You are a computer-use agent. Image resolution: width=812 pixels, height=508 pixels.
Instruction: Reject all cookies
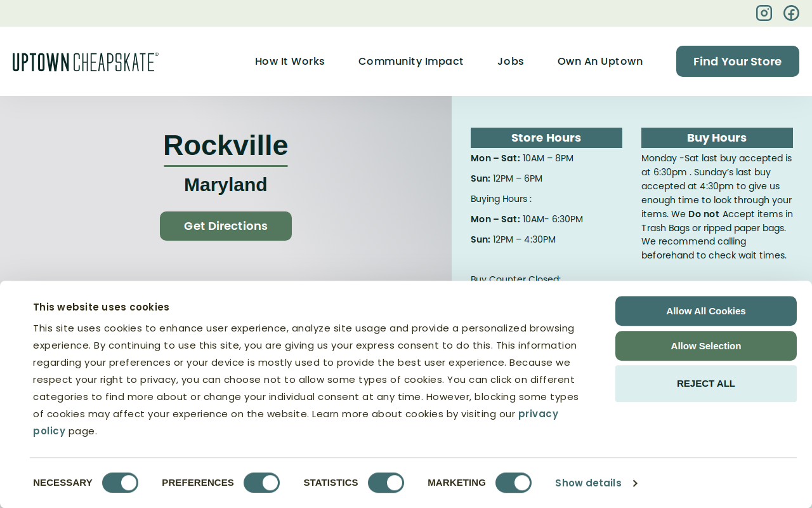706,384
